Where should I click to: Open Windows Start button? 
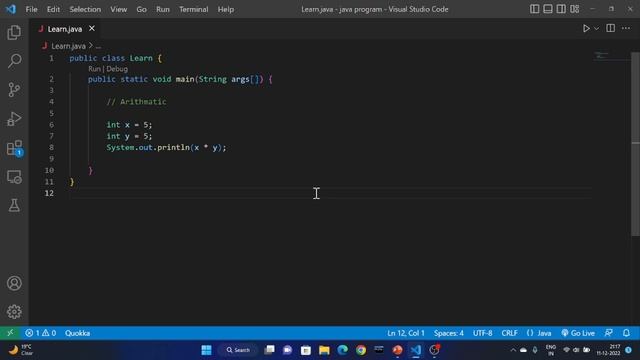click(x=207, y=350)
